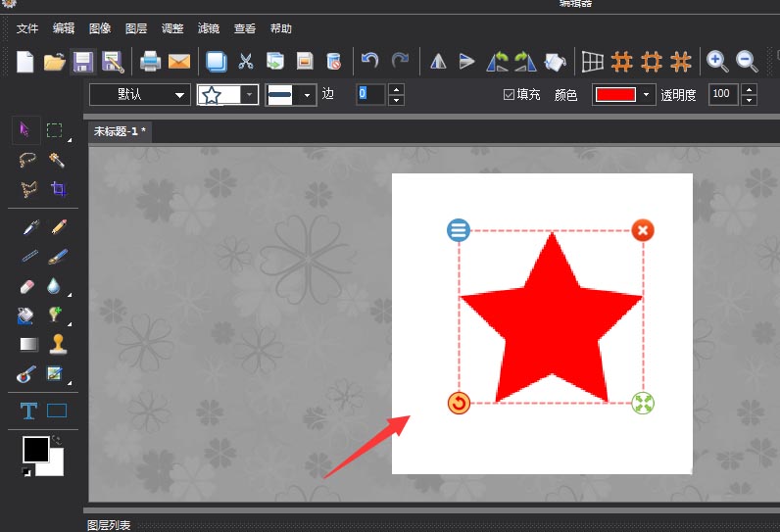Redo the action
The width and height of the screenshot is (780, 532).
(x=400, y=61)
